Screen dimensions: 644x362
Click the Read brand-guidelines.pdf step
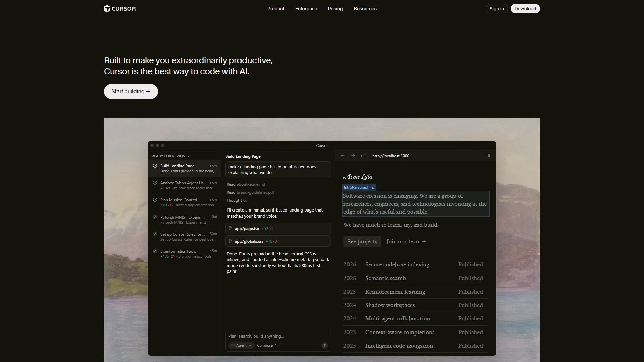pos(250,192)
